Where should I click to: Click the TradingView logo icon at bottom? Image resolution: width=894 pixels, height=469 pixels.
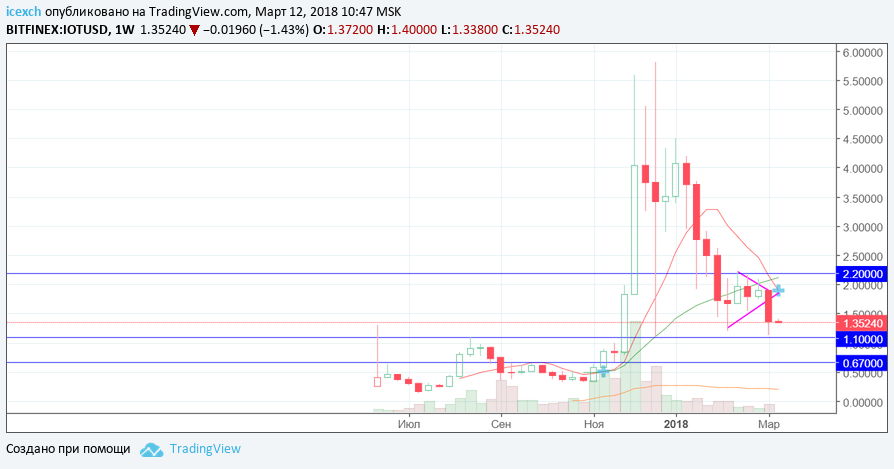click(x=152, y=450)
